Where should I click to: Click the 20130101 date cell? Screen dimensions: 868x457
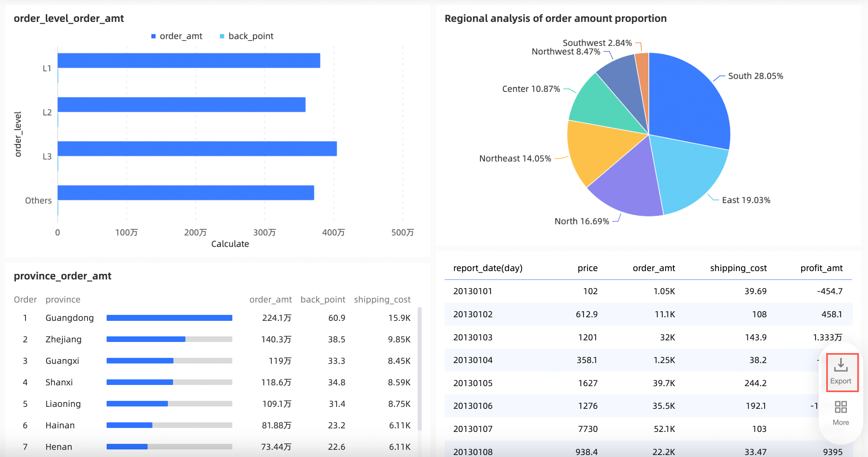pyautogui.click(x=473, y=291)
